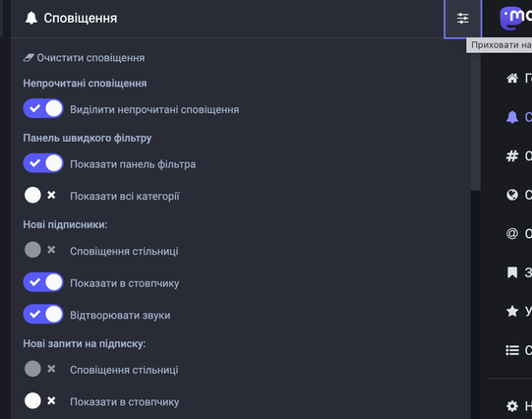Image resolution: width=532 pixels, height=419 pixels.
Task: Click the notification settings sliders icon
Action: pos(462,19)
